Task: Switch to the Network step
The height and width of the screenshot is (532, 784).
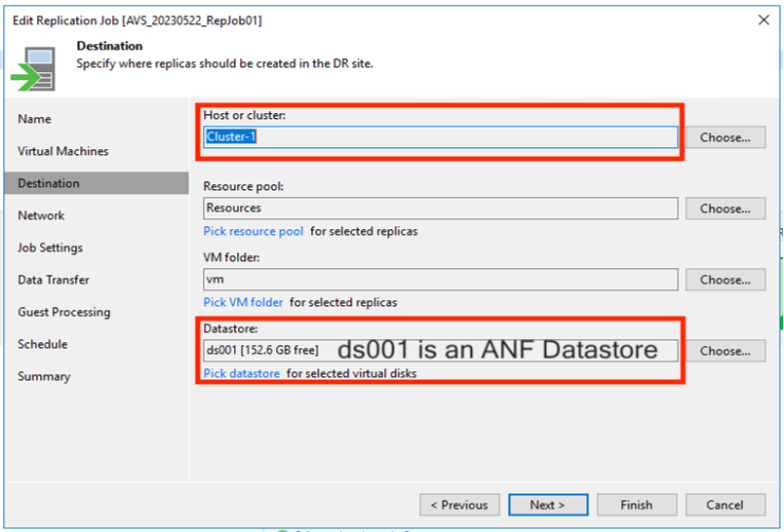Action: [41, 215]
